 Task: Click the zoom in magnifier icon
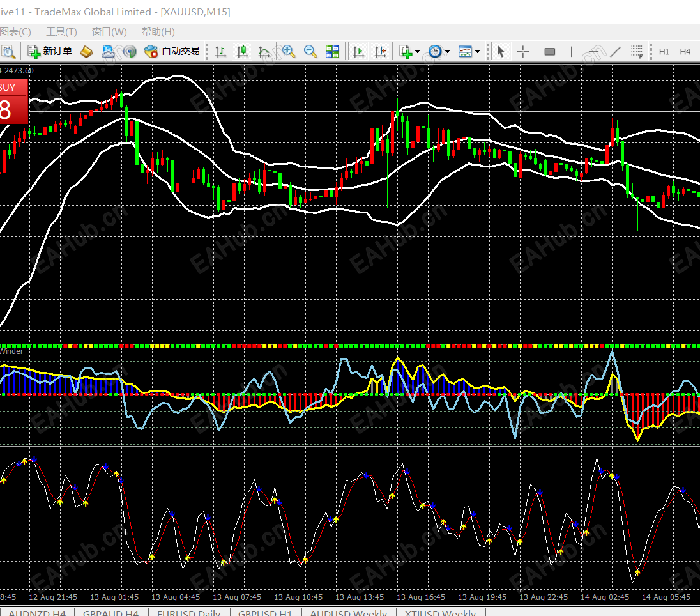click(288, 52)
